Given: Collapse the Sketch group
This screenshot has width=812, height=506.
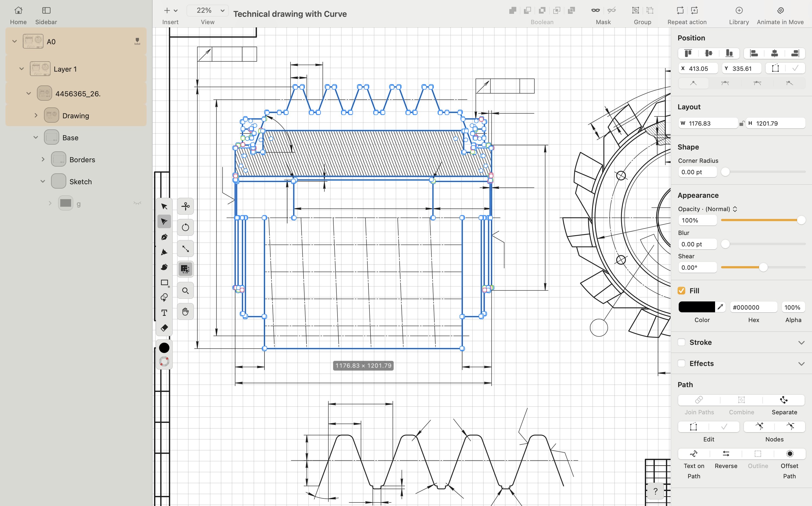Looking at the screenshot, I should 43,181.
